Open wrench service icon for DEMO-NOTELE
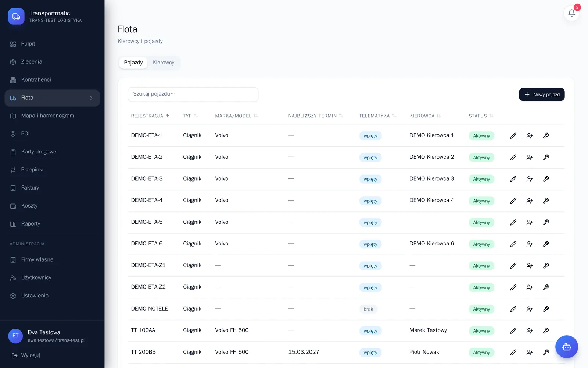Screen dimensions: 588x368 click(546, 309)
